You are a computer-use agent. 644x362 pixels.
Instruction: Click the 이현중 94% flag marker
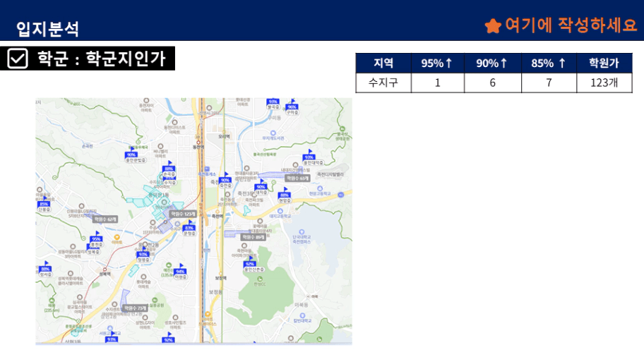point(180,272)
